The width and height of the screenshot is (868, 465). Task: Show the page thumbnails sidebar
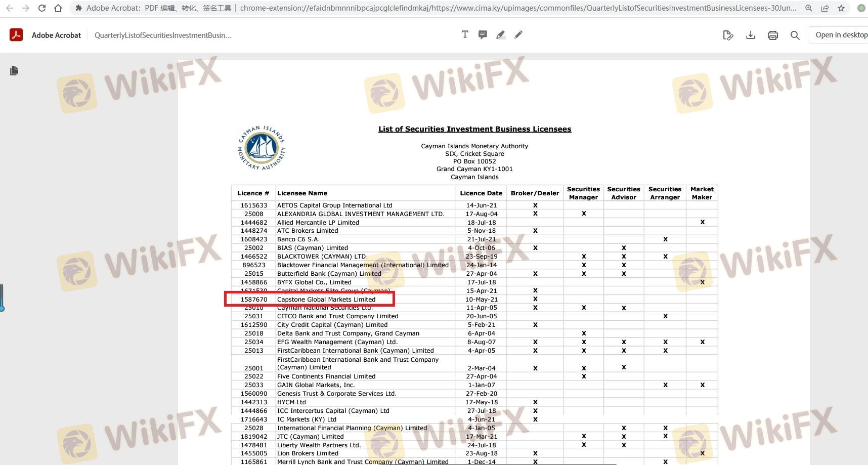point(14,71)
